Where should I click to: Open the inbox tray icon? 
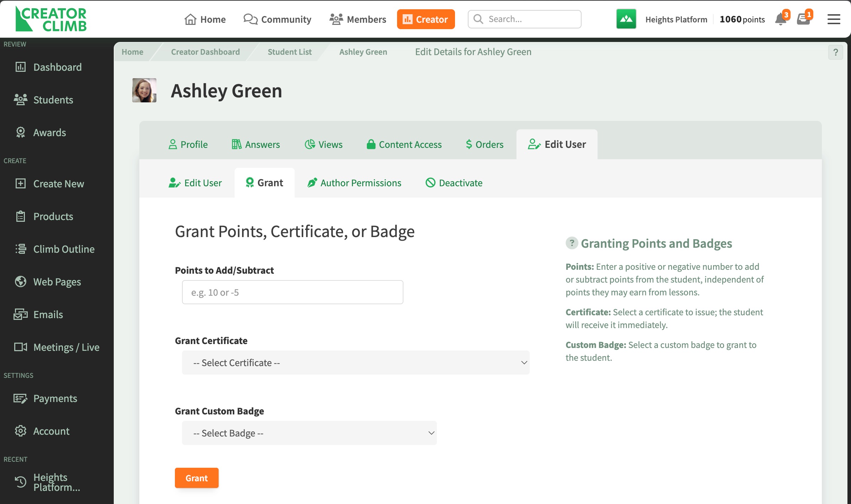pyautogui.click(x=803, y=19)
